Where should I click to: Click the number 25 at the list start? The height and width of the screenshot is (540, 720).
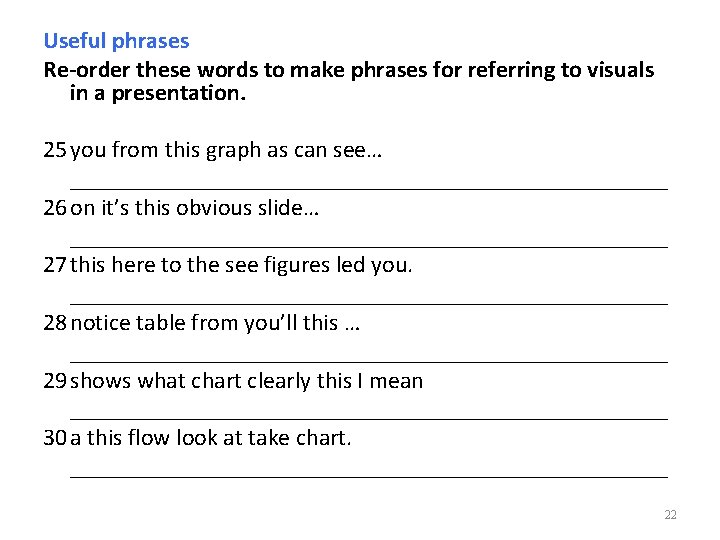(54, 151)
